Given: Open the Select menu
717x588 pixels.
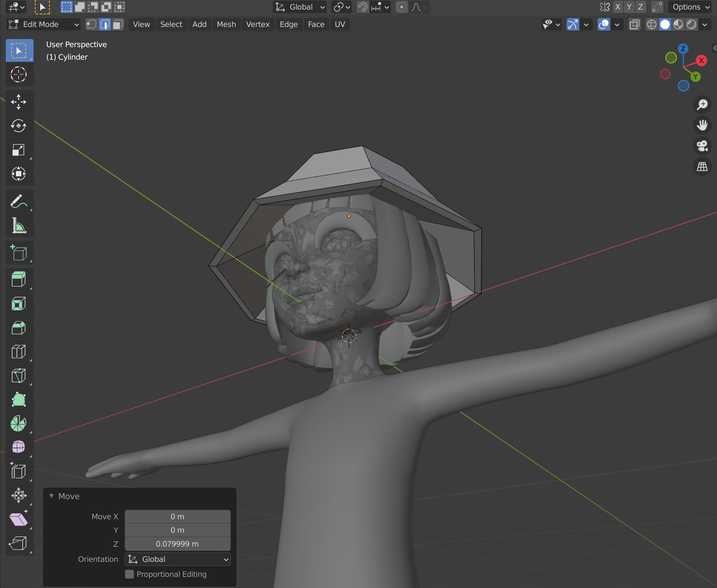Looking at the screenshot, I should pyautogui.click(x=171, y=24).
